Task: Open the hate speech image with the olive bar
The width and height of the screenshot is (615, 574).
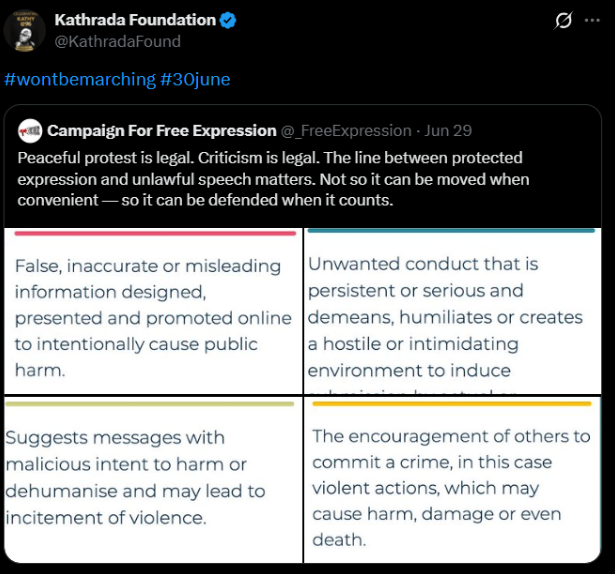Action: 153,479
